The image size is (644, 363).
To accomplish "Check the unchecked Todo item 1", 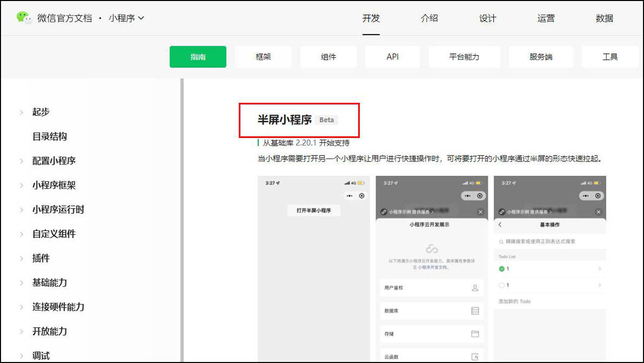I will coord(502,285).
